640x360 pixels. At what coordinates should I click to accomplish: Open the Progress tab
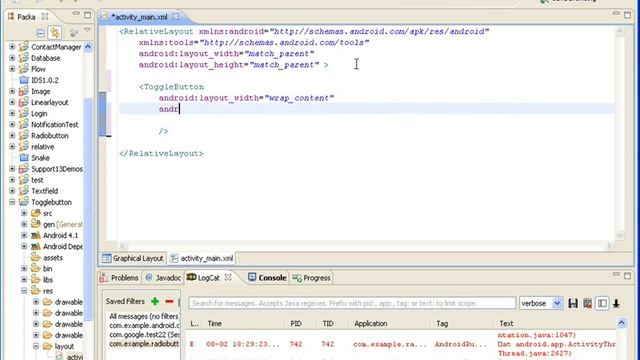[x=311, y=278]
